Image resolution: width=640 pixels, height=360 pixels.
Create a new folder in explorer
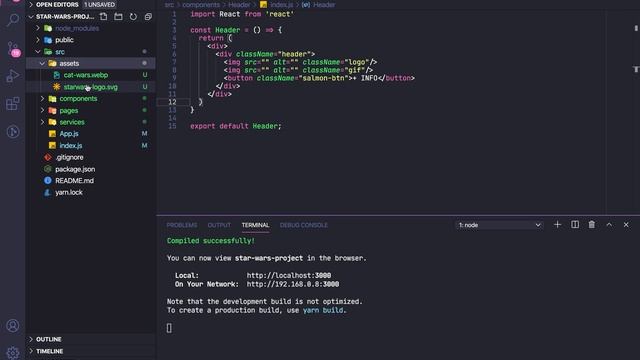coord(118,17)
